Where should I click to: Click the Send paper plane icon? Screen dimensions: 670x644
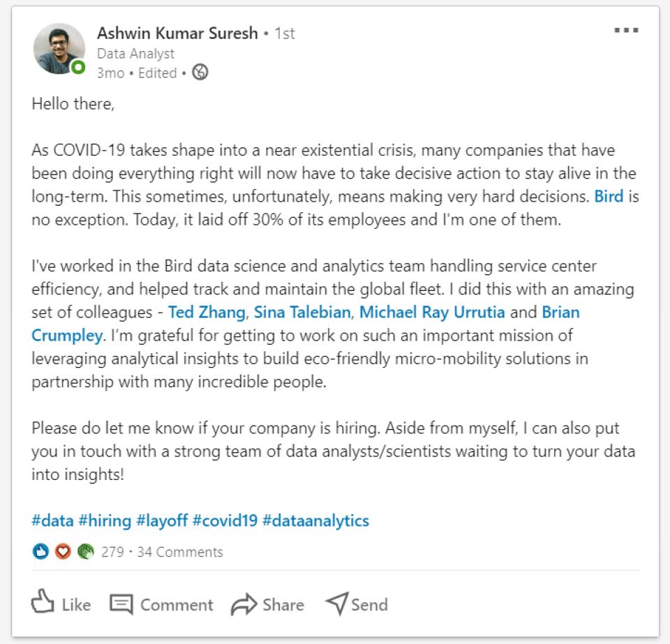337,604
